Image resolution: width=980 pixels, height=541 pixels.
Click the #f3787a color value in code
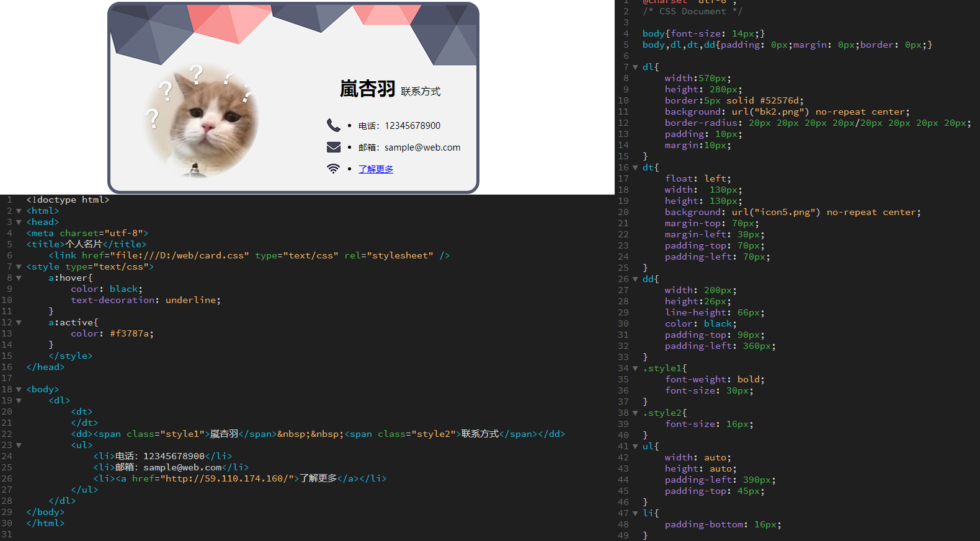131,333
